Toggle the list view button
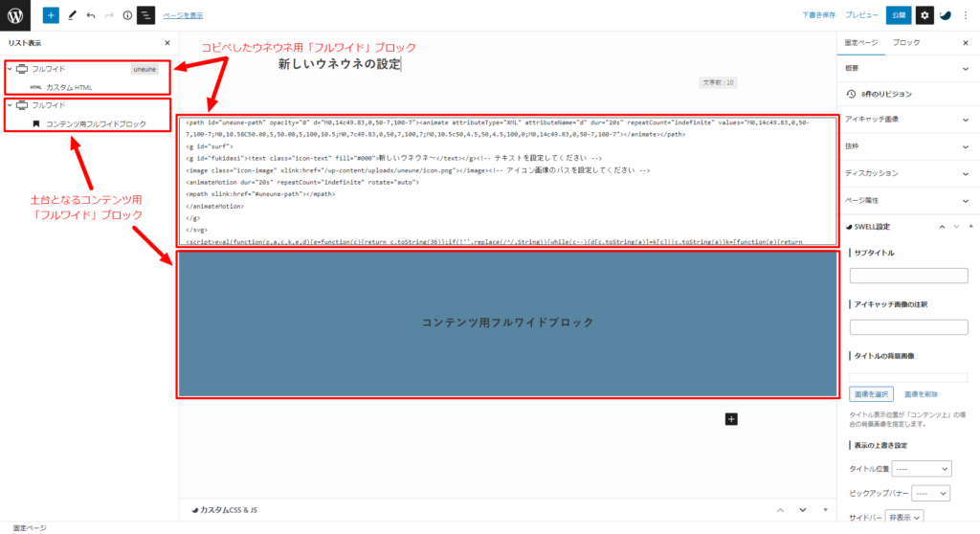 (x=145, y=15)
